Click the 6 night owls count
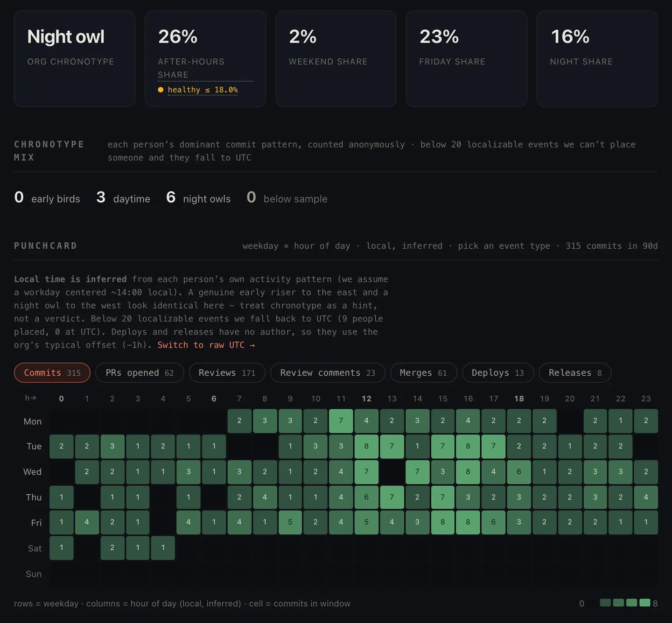Viewport: 672px width, 623px height. (x=198, y=198)
